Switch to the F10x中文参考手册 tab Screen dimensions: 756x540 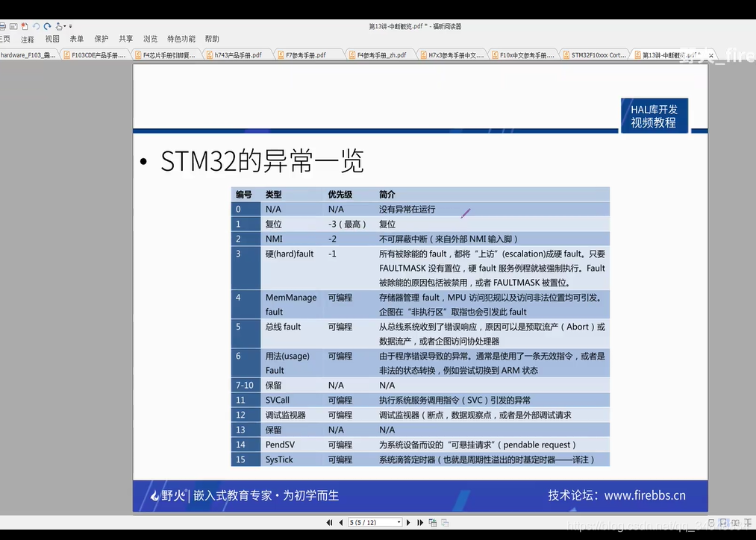pos(522,55)
